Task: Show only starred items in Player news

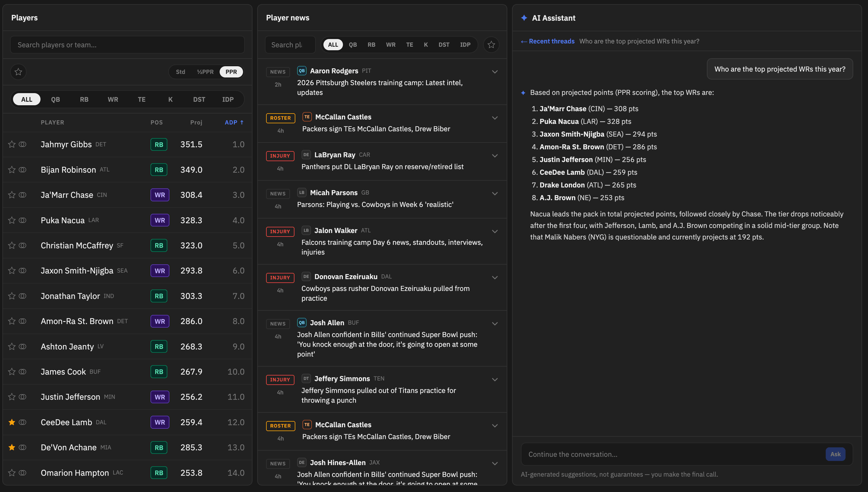Action: pos(491,45)
